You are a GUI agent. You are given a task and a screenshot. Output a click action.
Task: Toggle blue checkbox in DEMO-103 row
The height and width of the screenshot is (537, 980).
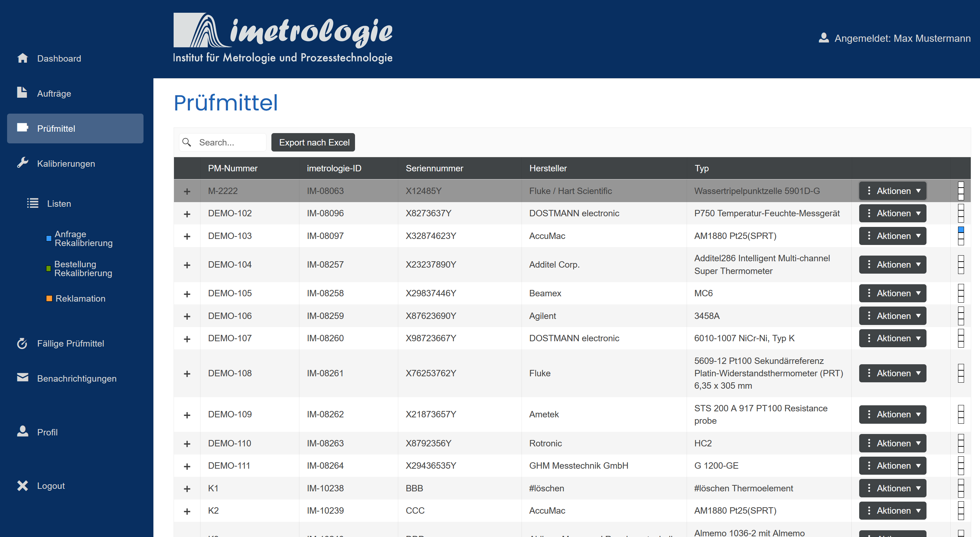961,229
